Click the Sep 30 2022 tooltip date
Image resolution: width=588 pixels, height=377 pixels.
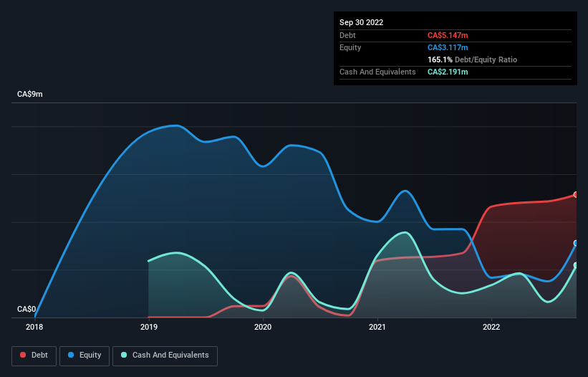[x=361, y=22]
